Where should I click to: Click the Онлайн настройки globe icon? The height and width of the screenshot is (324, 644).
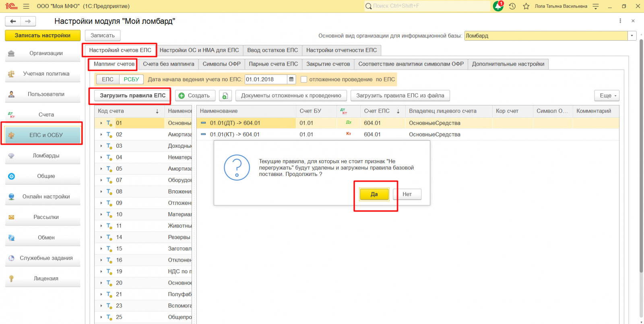pyautogui.click(x=11, y=197)
